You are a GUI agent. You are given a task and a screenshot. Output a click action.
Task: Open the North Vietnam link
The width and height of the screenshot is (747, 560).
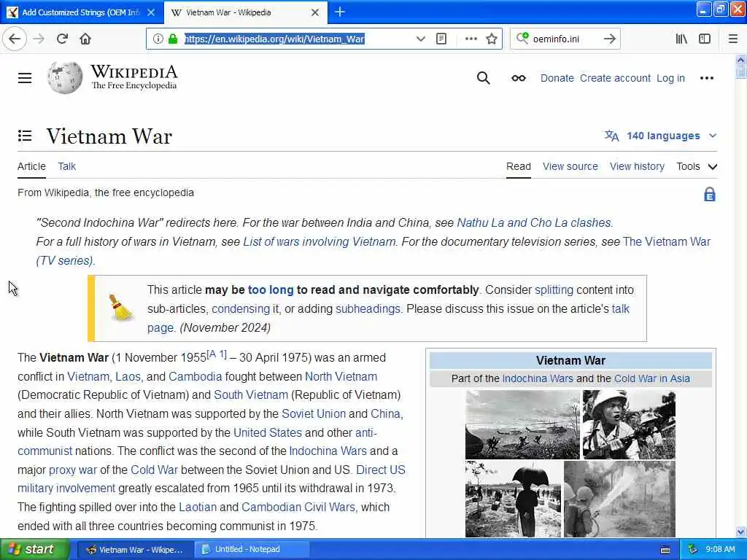341,376
